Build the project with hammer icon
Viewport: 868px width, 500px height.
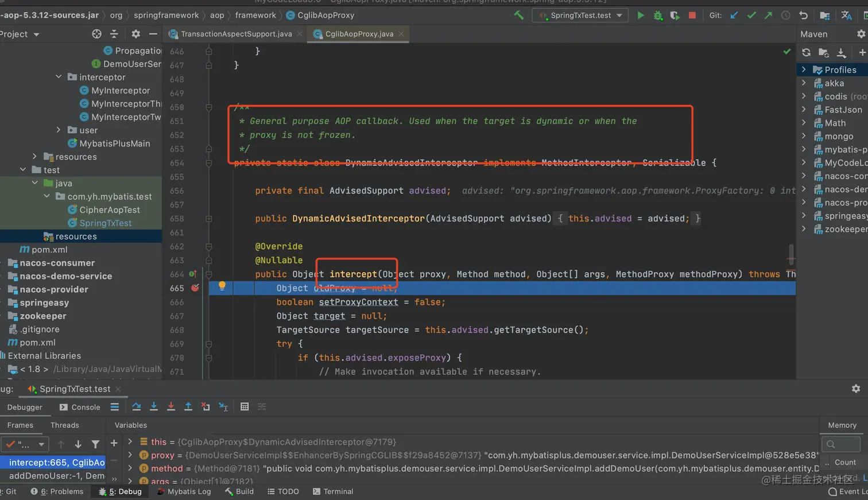coord(519,15)
